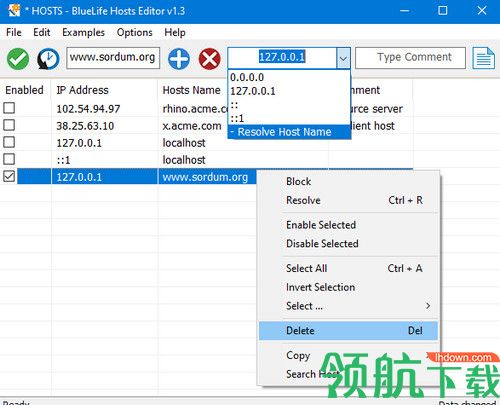
Task: Collapse the IP address dropdown arrow
Action: click(343, 58)
